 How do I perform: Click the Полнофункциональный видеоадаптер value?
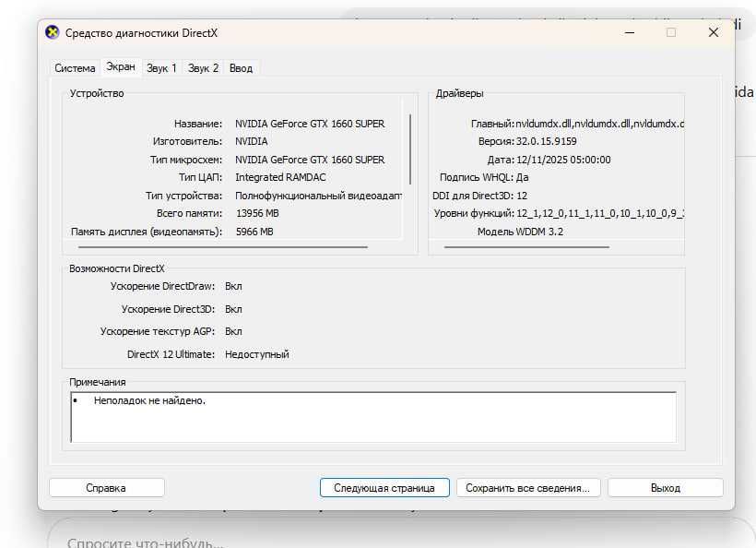click(318, 196)
